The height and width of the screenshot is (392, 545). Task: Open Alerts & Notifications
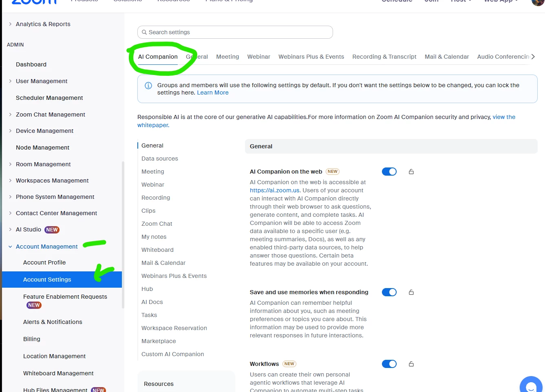pyautogui.click(x=53, y=322)
